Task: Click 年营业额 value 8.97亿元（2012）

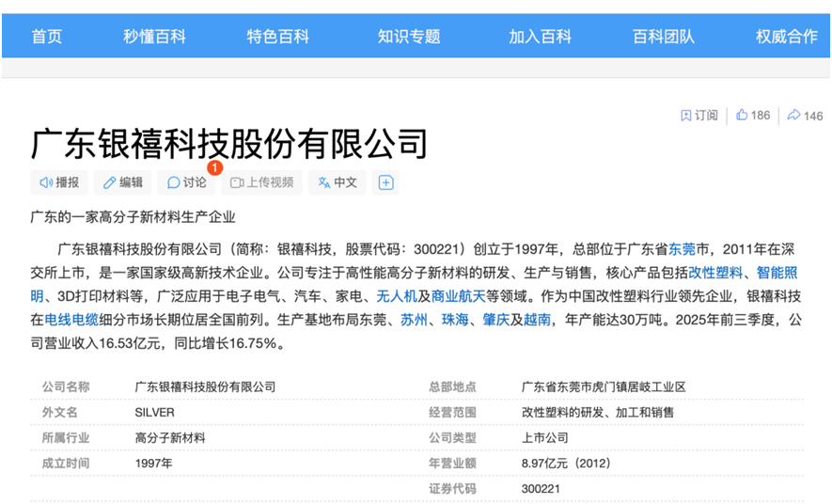Action: click(x=567, y=464)
